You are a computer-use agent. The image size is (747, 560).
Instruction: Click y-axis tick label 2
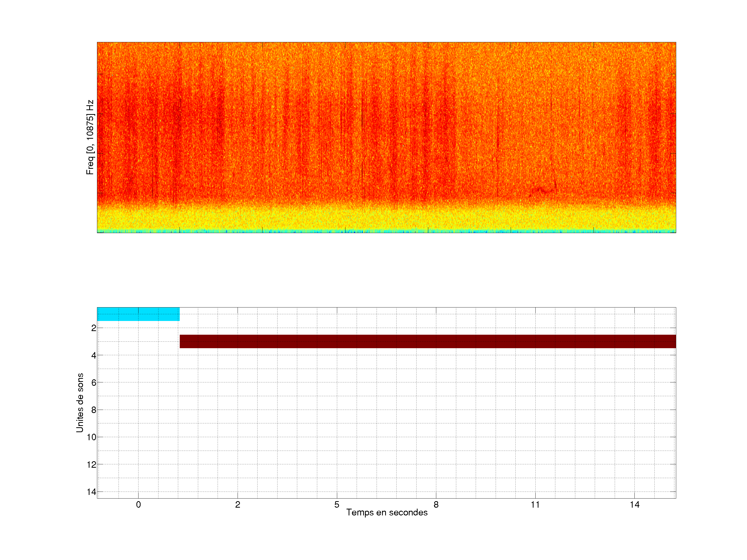pos(94,328)
